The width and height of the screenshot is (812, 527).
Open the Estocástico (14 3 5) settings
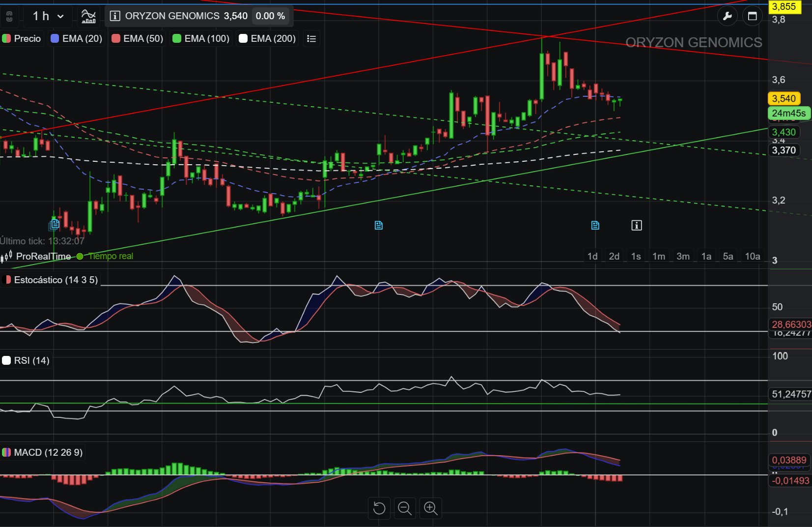pos(51,280)
